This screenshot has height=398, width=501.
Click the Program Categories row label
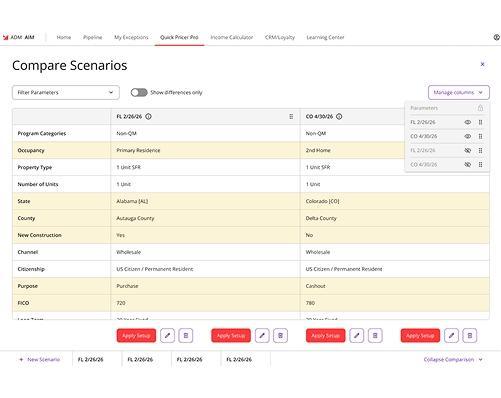(42, 133)
